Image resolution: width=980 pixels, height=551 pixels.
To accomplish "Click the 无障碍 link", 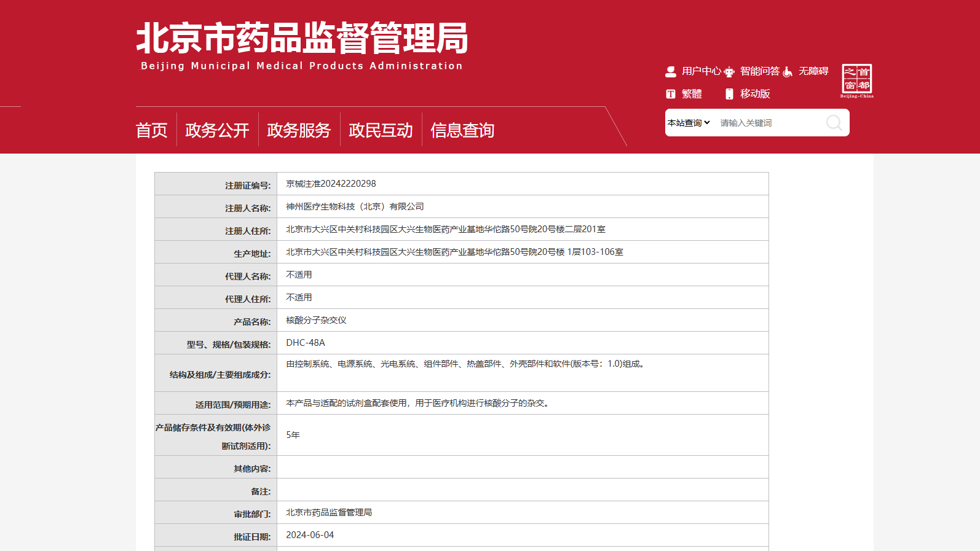I will pos(813,71).
